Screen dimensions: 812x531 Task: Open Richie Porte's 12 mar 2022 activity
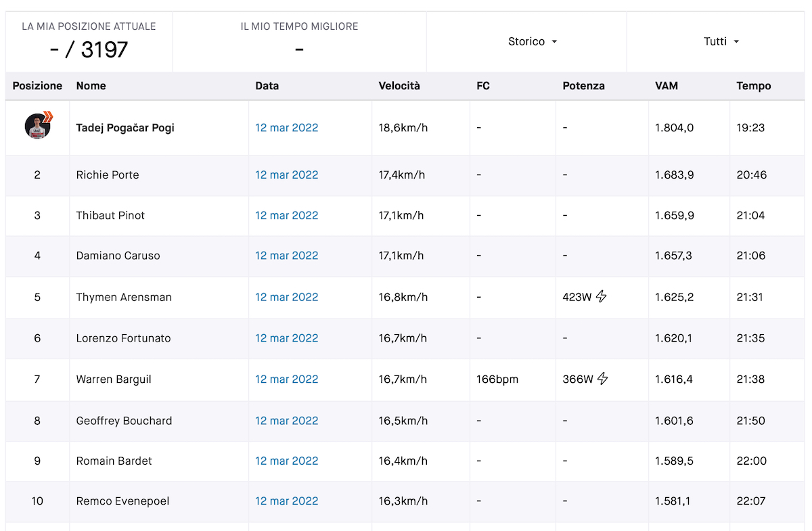coord(286,175)
